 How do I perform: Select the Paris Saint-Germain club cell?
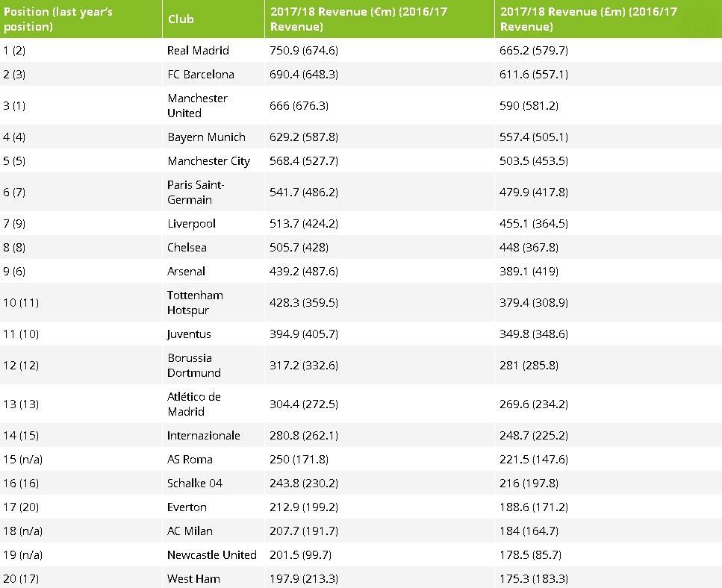196,193
